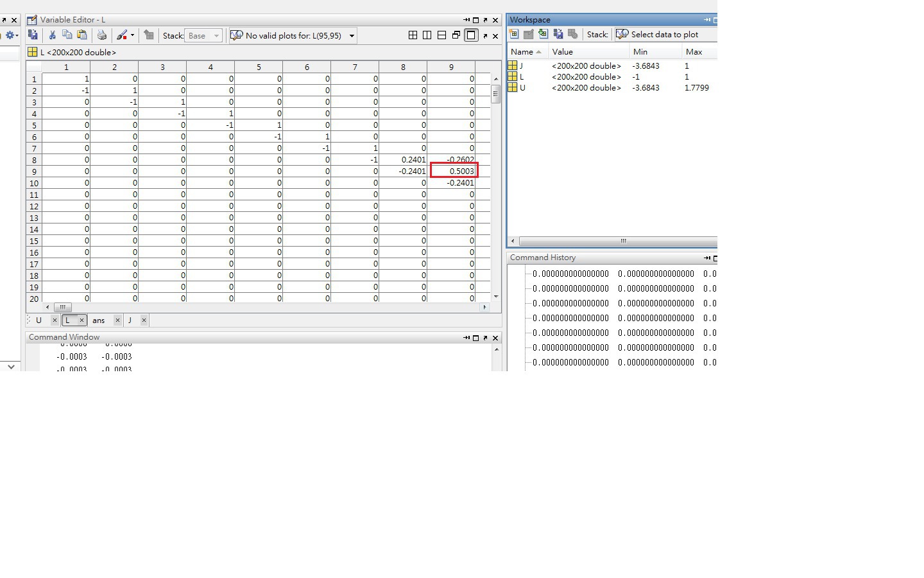Viewport: 924px width, 578px height.
Task: Select cell containing 0.5003
Action: (x=454, y=171)
